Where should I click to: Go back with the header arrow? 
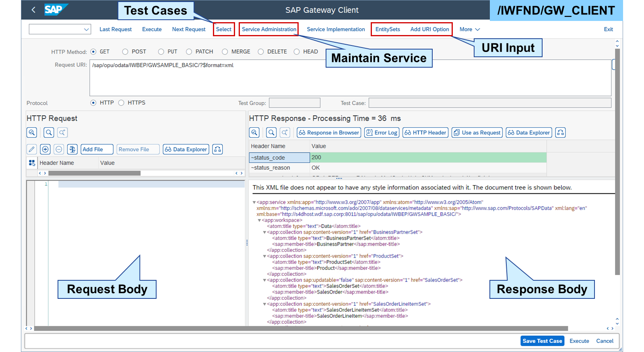pos(33,10)
